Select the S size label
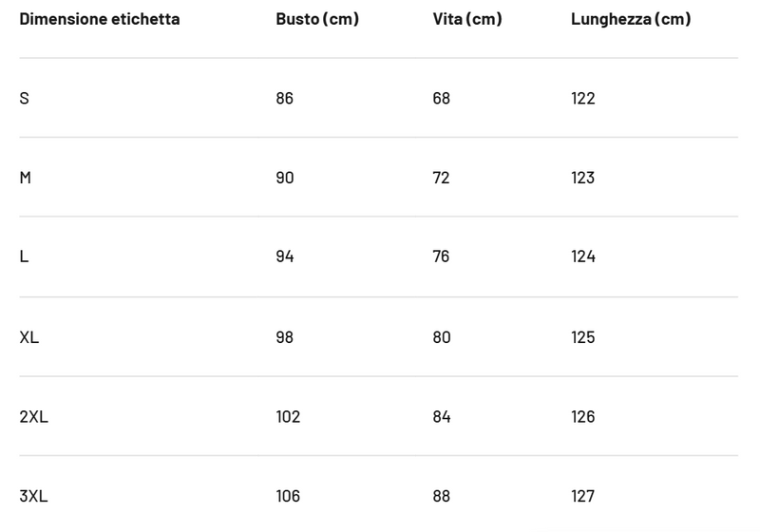The height and width of the screenshot is (532, 760). tap(25, 99)
